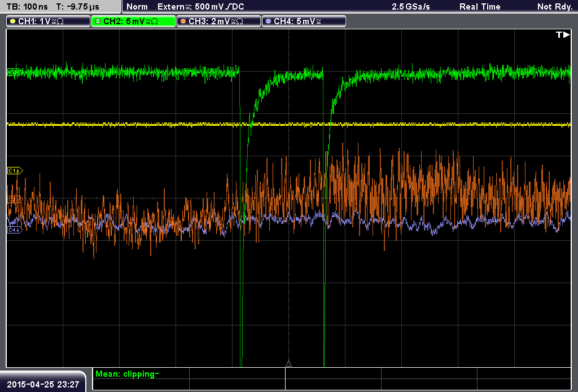Select the CH1 1V channel tab

[49, 21]
